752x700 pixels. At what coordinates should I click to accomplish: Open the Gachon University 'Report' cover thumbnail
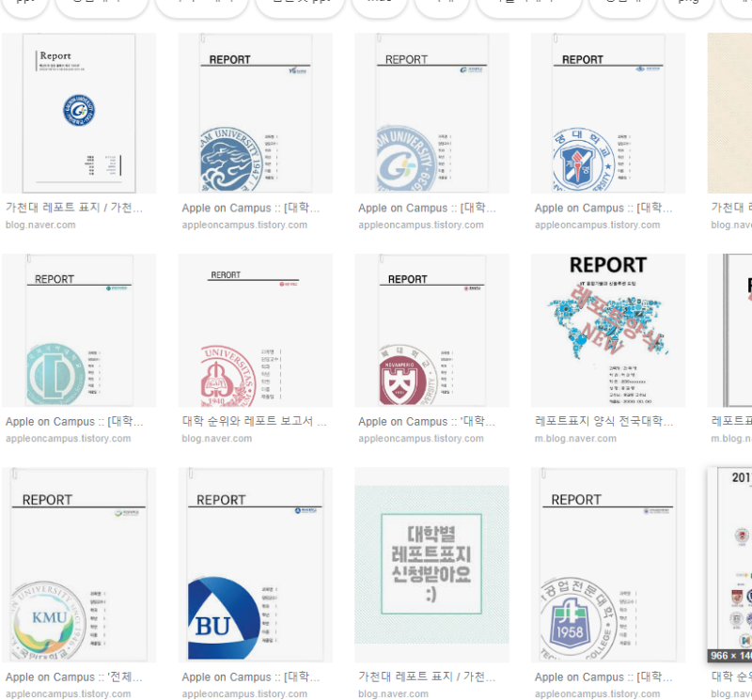(79, 113)
